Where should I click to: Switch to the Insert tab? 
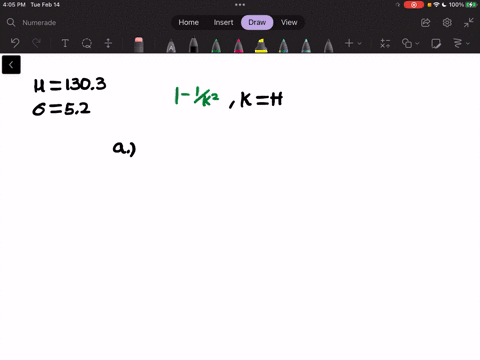coord(223,22)
